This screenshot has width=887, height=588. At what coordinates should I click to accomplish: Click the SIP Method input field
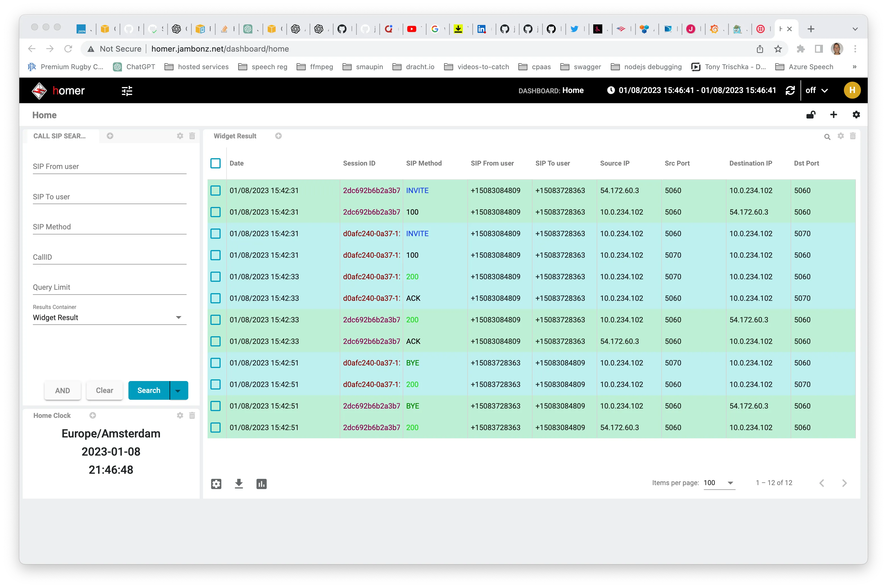(109, 227)
